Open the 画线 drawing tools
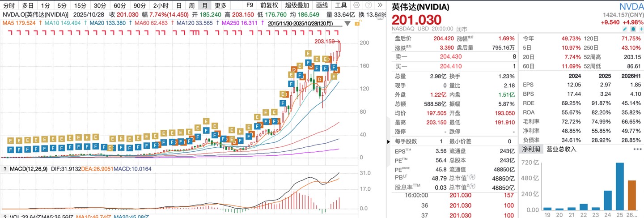This screenshot has height=218, width=644. coord(322,6)
